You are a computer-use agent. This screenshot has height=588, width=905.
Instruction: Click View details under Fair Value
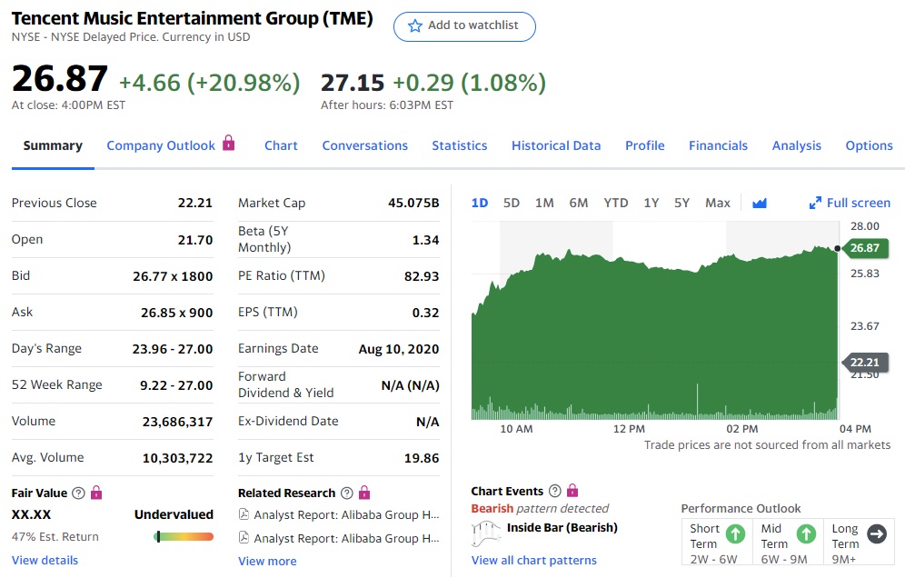(45, 560)
